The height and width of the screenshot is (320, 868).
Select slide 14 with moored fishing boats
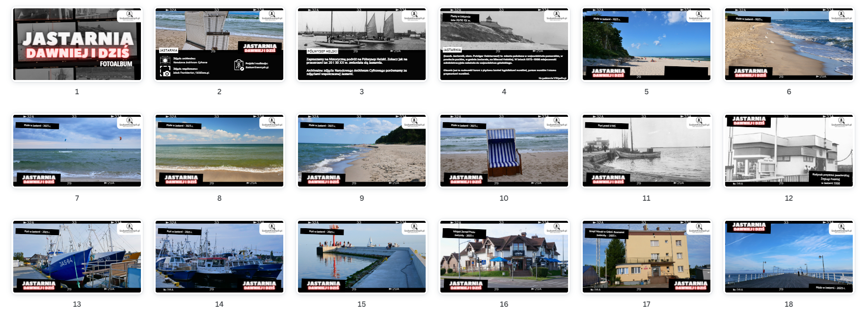(219, 257)
